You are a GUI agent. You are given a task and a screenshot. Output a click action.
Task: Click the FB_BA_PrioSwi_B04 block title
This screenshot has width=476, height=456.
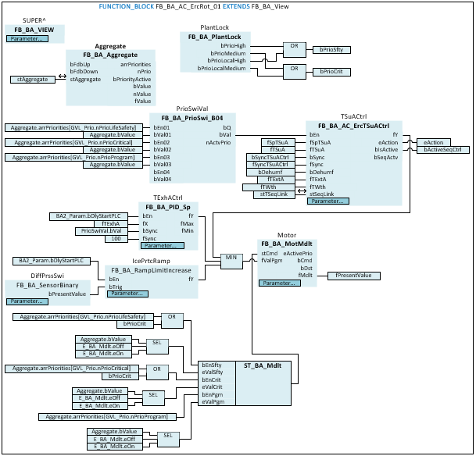click(192, 118)
